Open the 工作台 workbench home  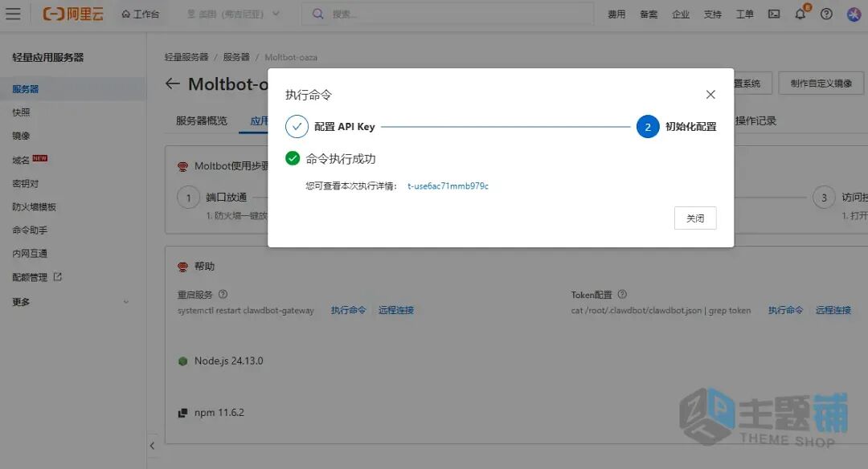point(141,14)
